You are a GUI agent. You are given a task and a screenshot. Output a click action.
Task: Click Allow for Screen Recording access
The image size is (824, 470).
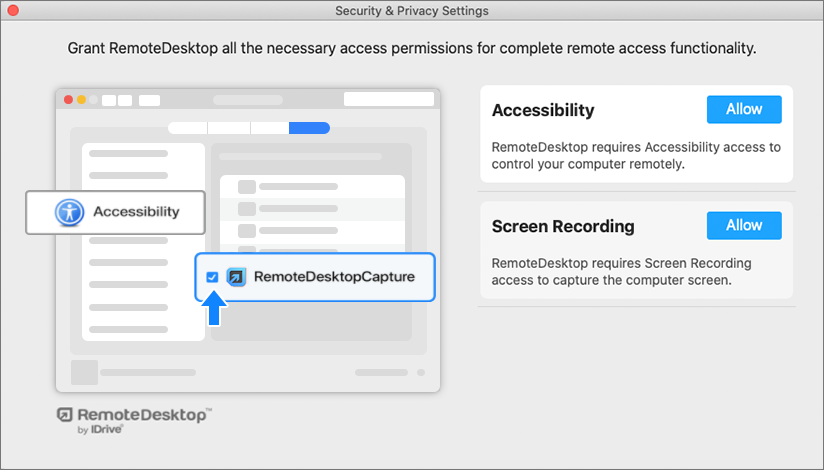(744, 225)
